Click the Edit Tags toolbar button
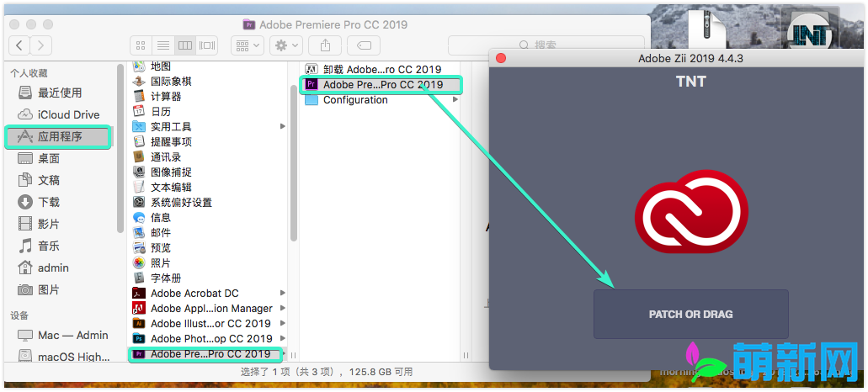The width and height of the screenshot is (868, 392). [364, 45]
